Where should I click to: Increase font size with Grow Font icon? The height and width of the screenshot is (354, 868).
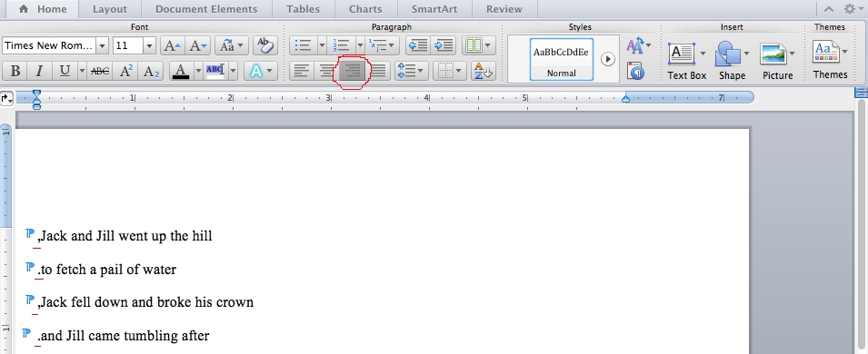tap(172, 46)
